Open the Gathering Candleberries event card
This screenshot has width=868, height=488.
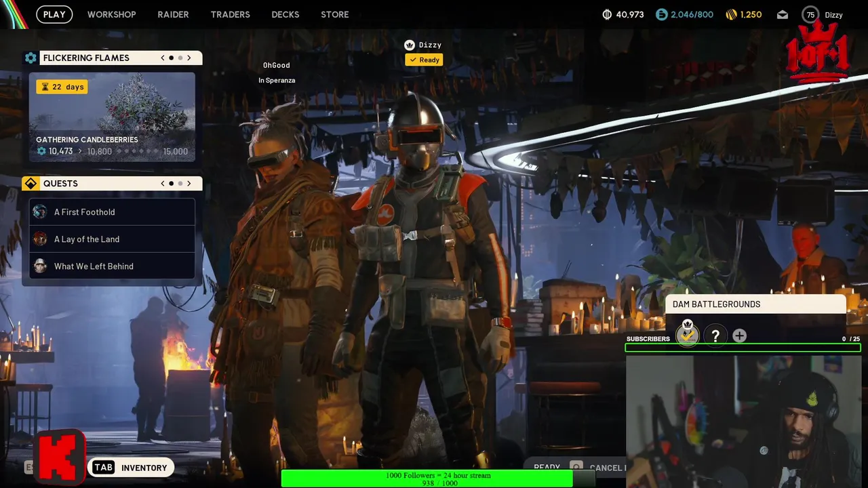(112, 117)
